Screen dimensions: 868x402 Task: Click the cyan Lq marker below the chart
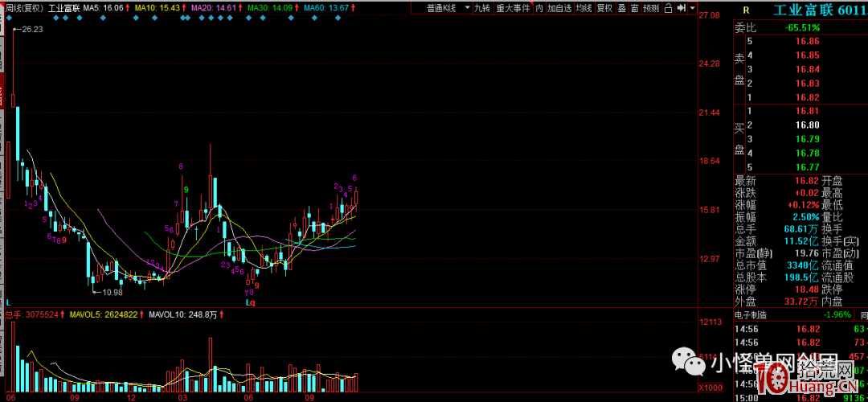pos(250,303)
